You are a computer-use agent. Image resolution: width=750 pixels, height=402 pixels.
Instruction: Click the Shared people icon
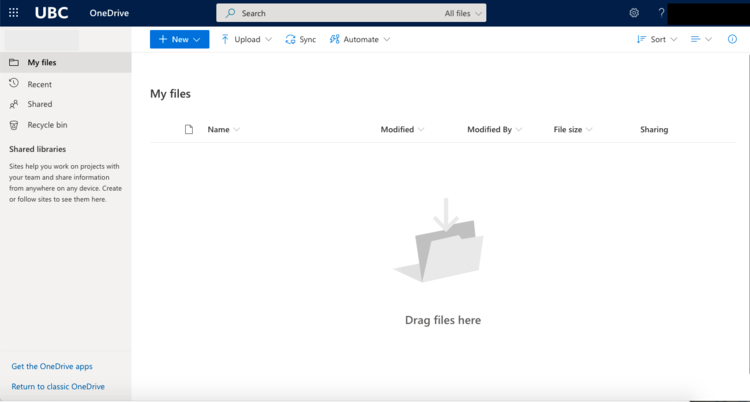point(14,104)
